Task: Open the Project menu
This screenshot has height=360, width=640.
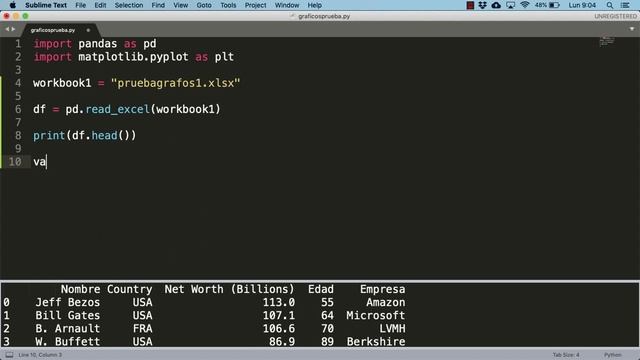Action: click(256, 5)
